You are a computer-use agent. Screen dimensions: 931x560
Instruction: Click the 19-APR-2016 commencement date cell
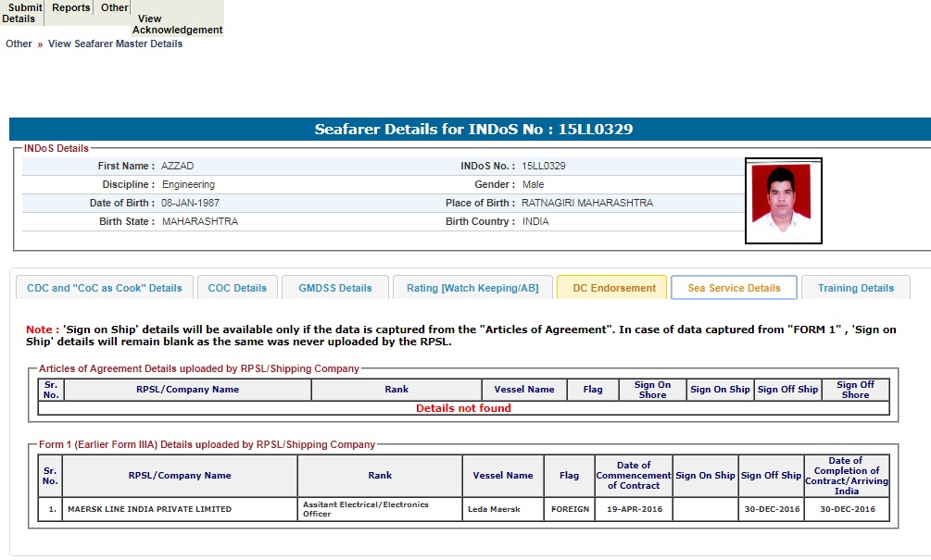pos(634,509)
